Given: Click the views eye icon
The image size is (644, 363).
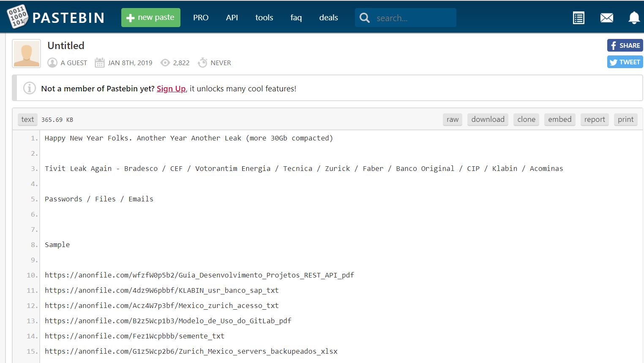Looking at the screenshot, I should tap(165, 63).
